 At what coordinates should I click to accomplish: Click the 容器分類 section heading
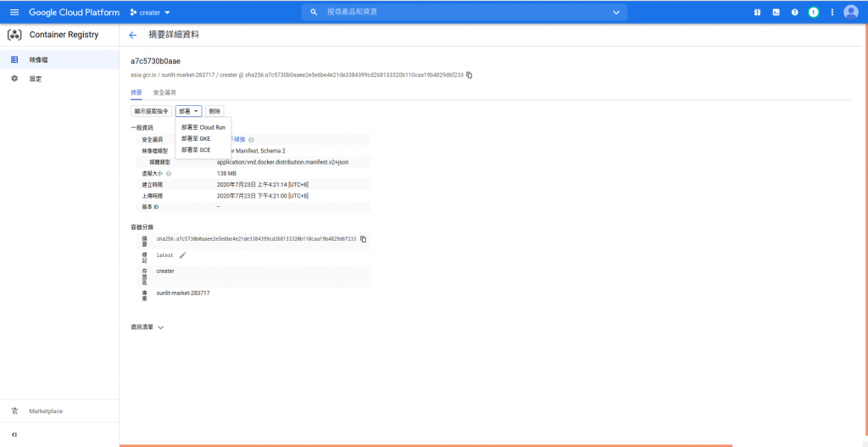click(142, 227)
